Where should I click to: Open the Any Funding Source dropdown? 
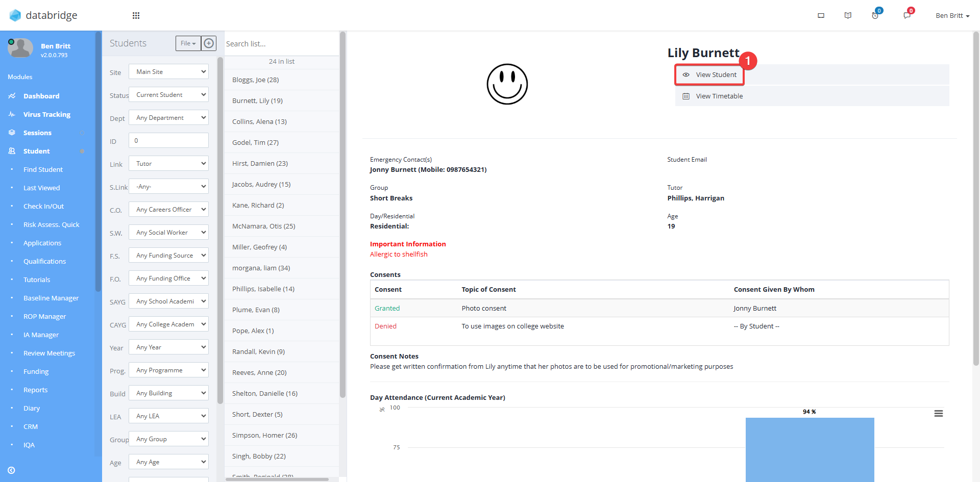tap(168, 256)
